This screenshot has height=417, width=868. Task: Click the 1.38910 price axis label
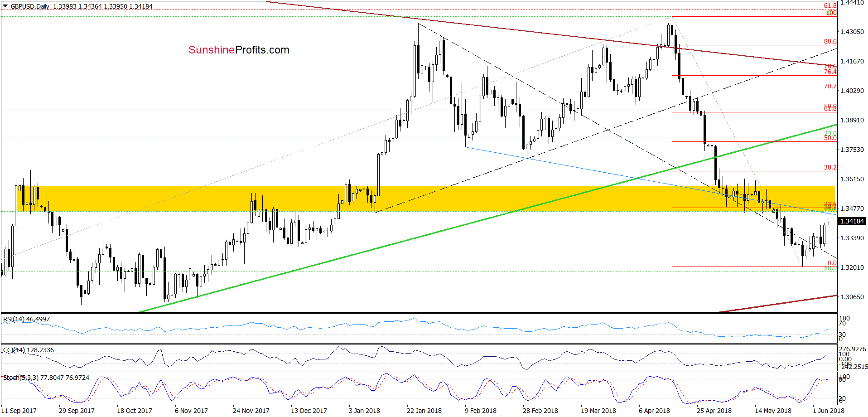click(852, 120)
